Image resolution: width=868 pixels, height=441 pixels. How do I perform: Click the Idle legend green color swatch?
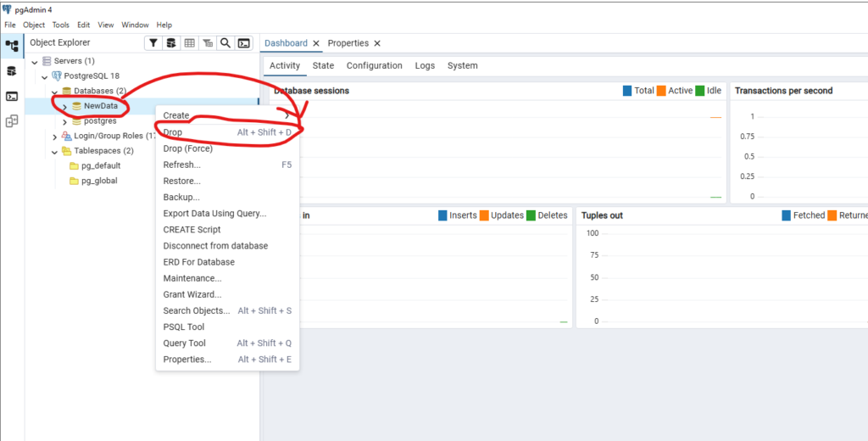700,91
